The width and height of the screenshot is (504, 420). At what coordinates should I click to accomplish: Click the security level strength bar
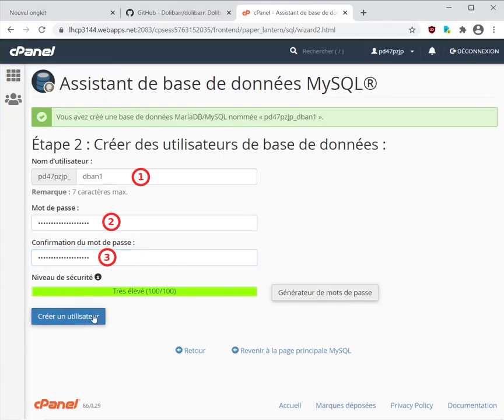click(x=144, y=291)
